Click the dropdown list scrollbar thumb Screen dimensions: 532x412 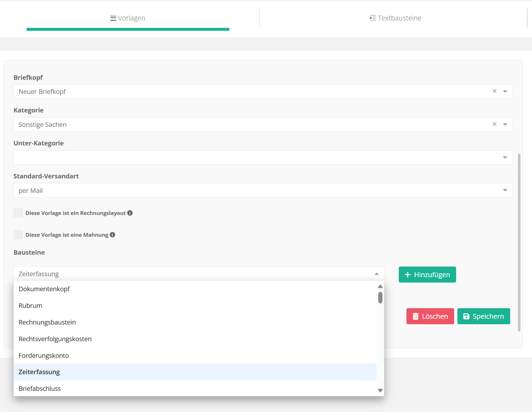tap(380, 298)
